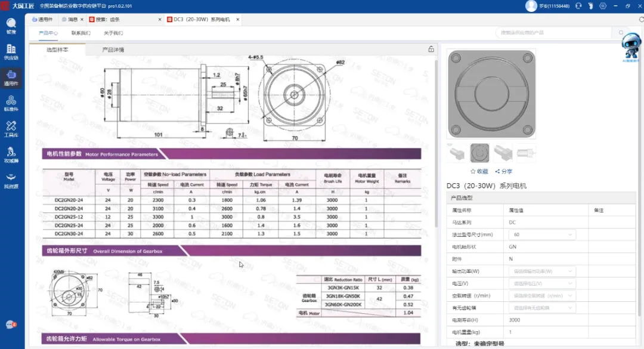Close the 搜索: 齿条 tab
Screen dimensions: 644x349
(x=160, y=19)
